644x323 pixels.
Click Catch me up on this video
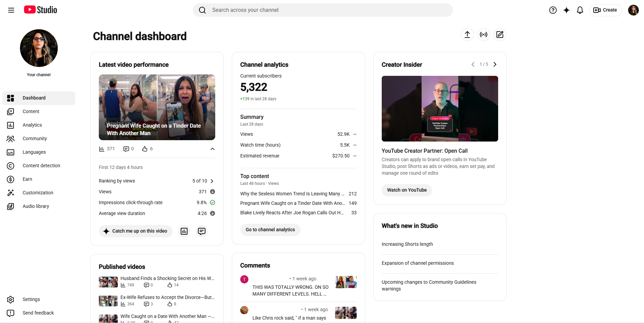coord(136,231)
